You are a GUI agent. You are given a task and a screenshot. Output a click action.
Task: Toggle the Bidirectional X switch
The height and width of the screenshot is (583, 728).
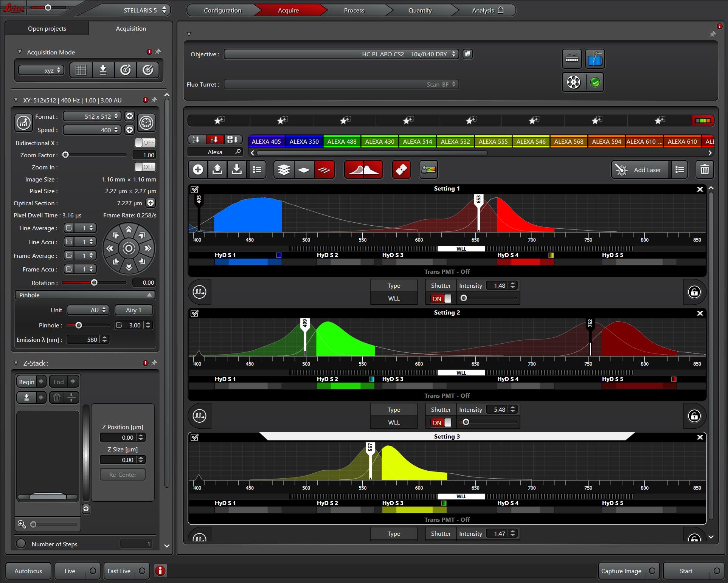[x=145, y=143]
